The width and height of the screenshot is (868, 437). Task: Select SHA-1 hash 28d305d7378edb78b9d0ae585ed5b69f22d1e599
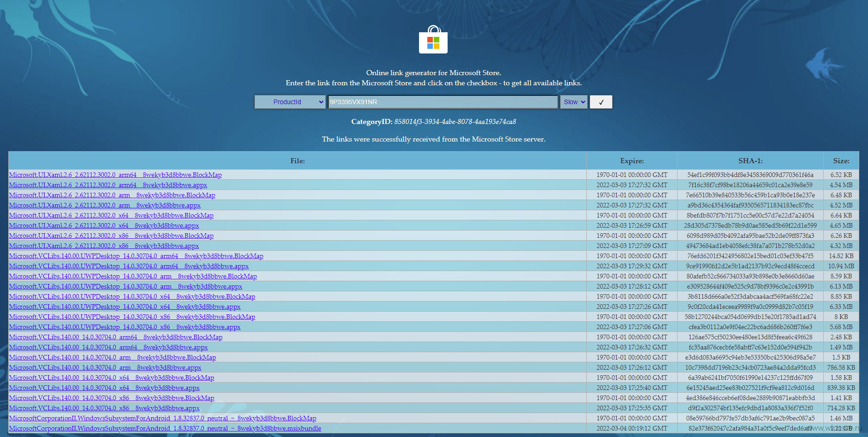coord(750,225)
